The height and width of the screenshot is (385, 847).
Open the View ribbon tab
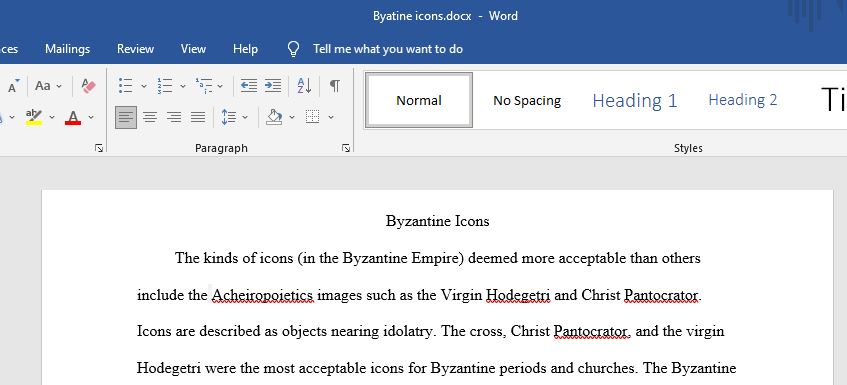193,49
